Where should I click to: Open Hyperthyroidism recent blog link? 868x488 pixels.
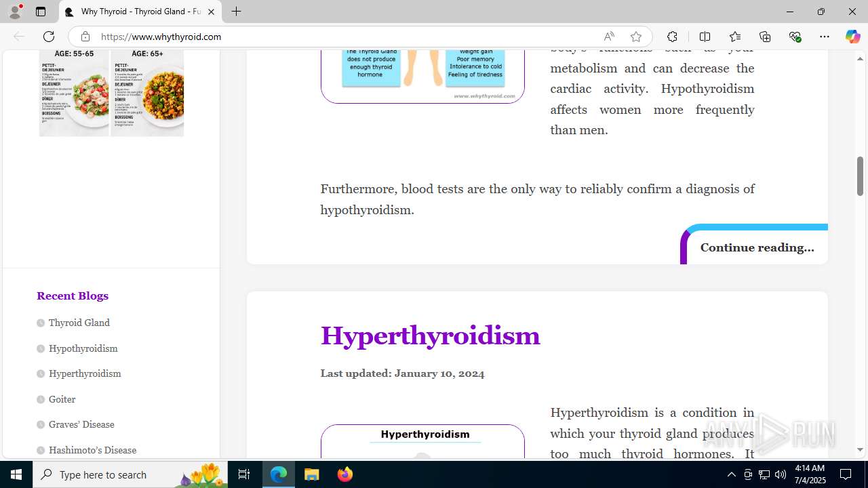85,373
